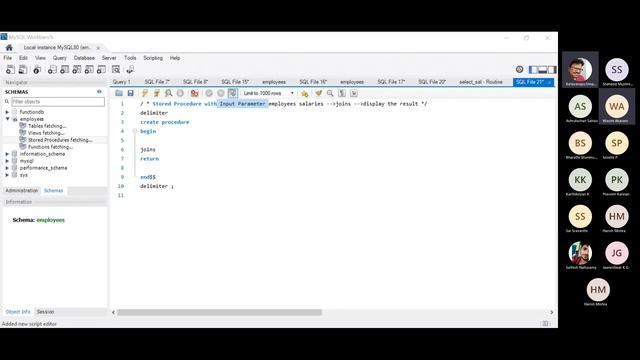Refresh schemas list icon beside SCHEMAS
Image resolution: width=640 pixels, height=360 pixels.
[x=99, y=92]
